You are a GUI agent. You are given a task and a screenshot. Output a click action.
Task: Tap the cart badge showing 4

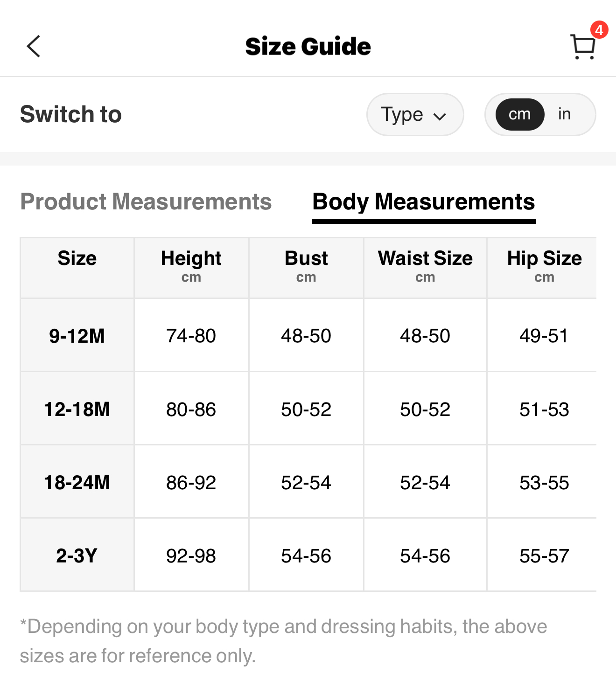[x=599, y=30]
